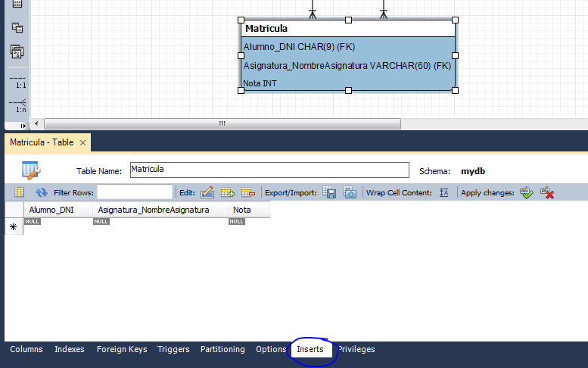Click the refresh icon beside Filter Rows
588x368 pixels.
(42, 193)
